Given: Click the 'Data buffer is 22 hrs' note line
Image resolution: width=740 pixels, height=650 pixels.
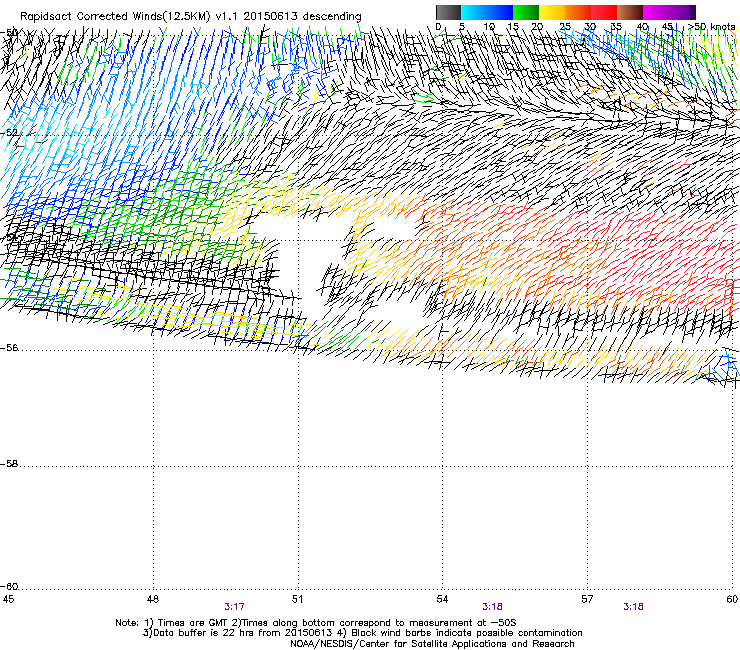Looking at the screenshot, I should click(362, 633).
